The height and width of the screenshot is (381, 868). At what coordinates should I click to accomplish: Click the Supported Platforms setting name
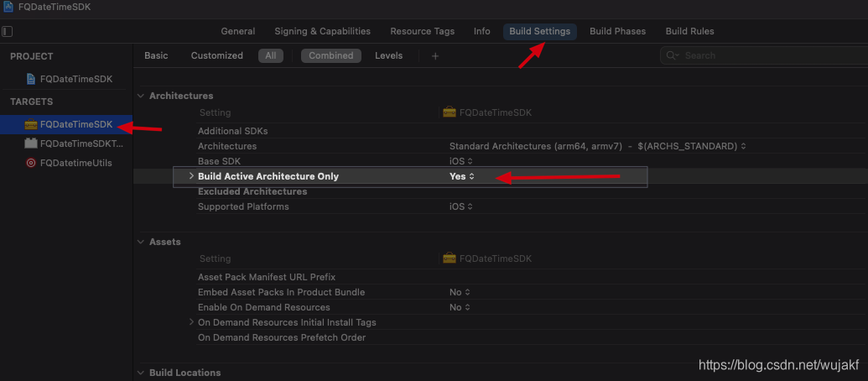pyautogui.click(x=243, y=206)
